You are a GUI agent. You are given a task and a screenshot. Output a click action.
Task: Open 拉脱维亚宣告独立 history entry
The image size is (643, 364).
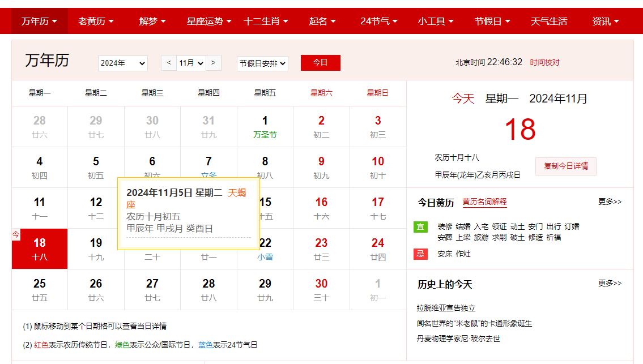click(446, 308)
